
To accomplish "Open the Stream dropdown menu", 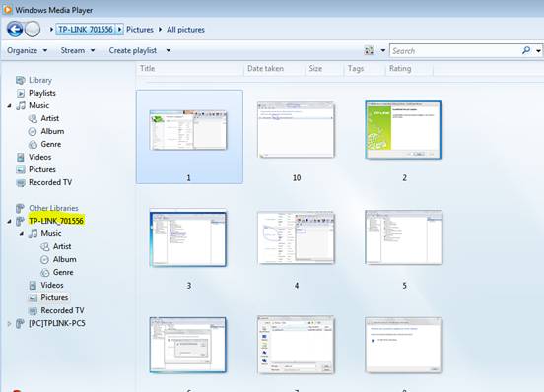I will click(x=78, y=50).
